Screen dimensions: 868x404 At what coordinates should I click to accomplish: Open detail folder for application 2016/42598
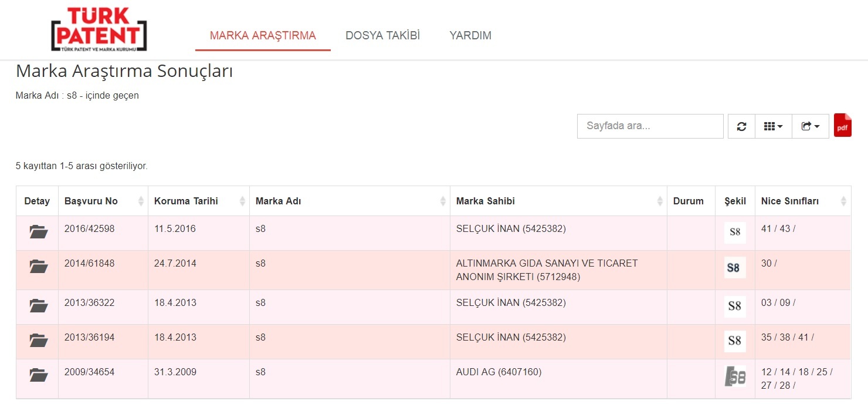(38, 232)
